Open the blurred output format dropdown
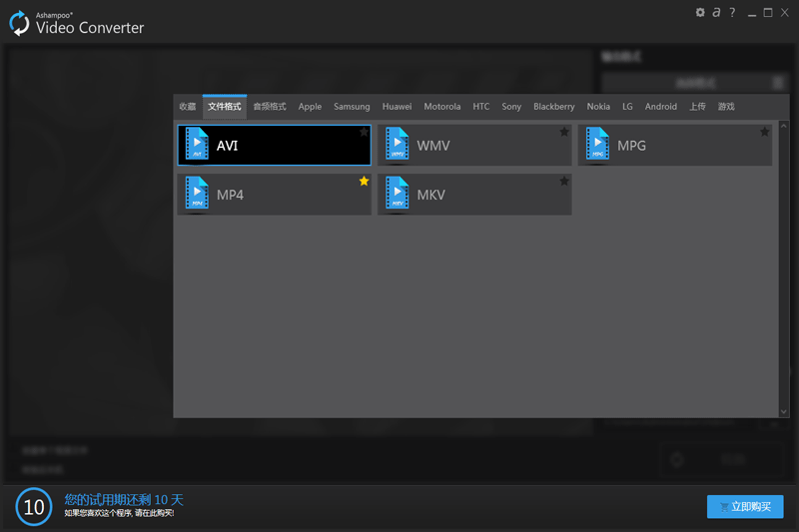The image size is (799, 532). [x=695, y=83]
